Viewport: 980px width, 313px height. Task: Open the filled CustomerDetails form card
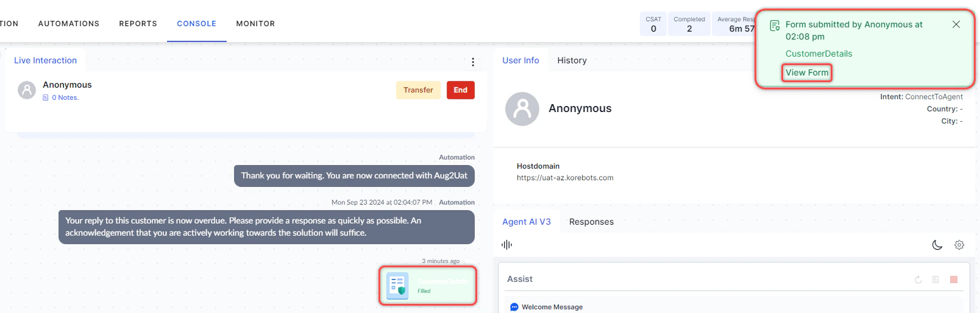(428, 286)
